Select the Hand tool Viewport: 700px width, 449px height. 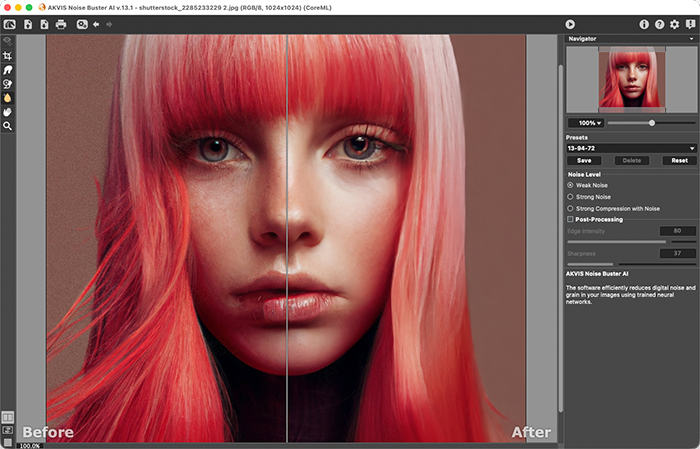(x=8, y=112)
